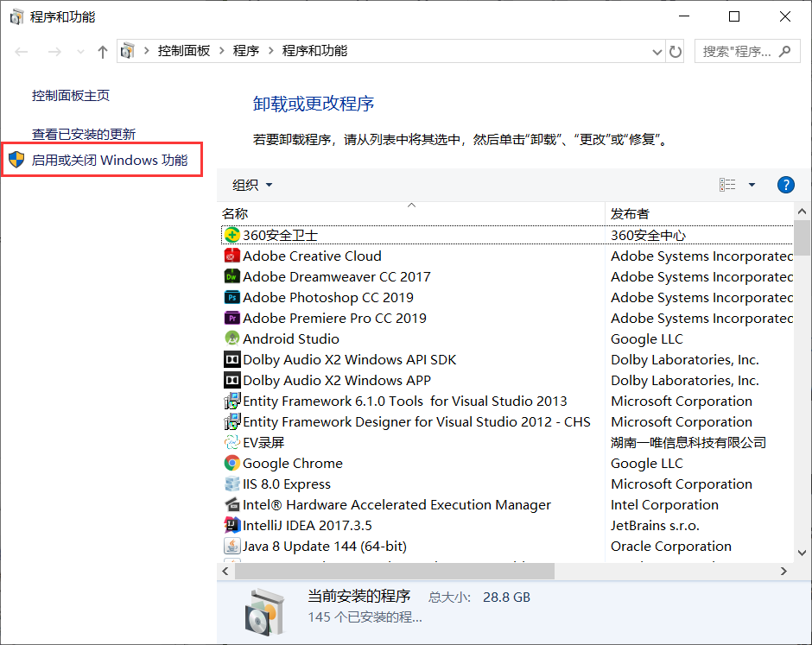
Task: Select the IntelliJ IDEA 2017.3.5 row name
Action: coord(307,525)
